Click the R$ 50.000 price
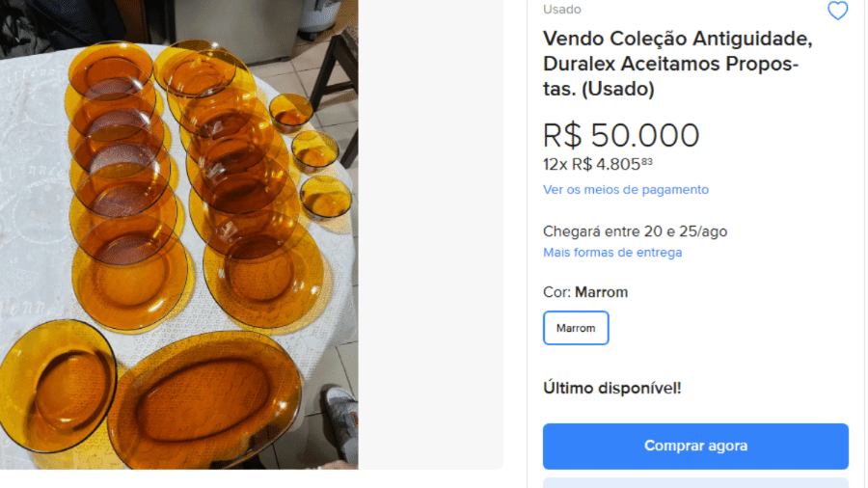This screenshot has width=868, height=488. (x=621, y=135)
